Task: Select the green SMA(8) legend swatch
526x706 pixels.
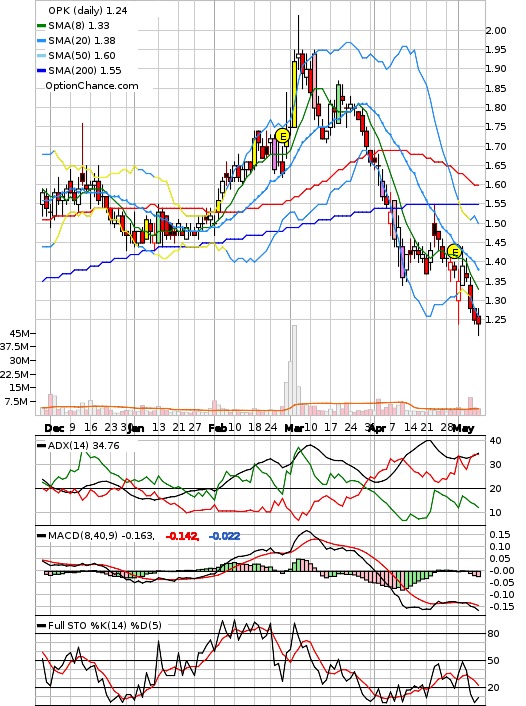Action: point(42,26)
